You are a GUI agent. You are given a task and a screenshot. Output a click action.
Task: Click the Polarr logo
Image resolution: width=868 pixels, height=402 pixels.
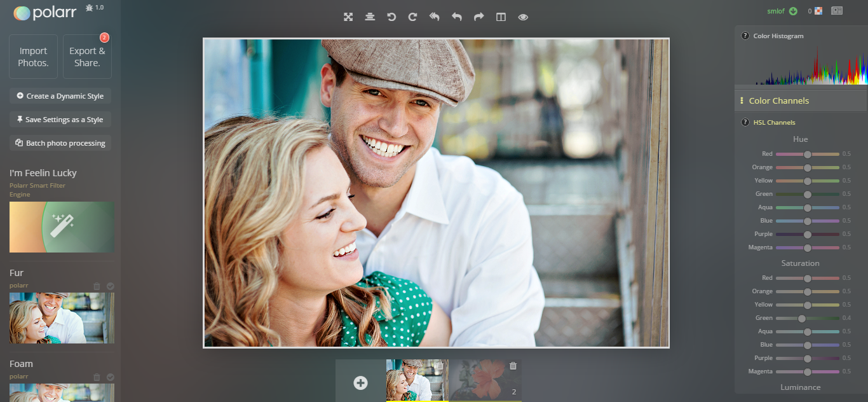44,13
